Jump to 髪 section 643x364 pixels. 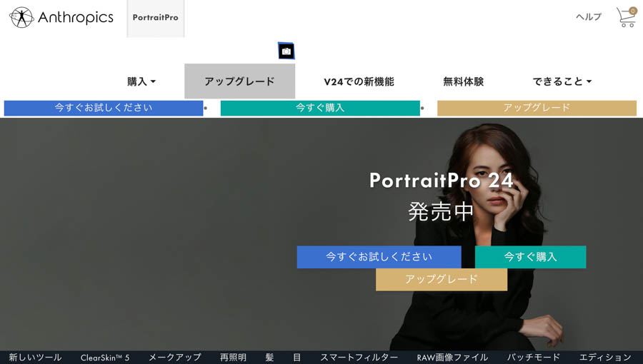[269, 358]
